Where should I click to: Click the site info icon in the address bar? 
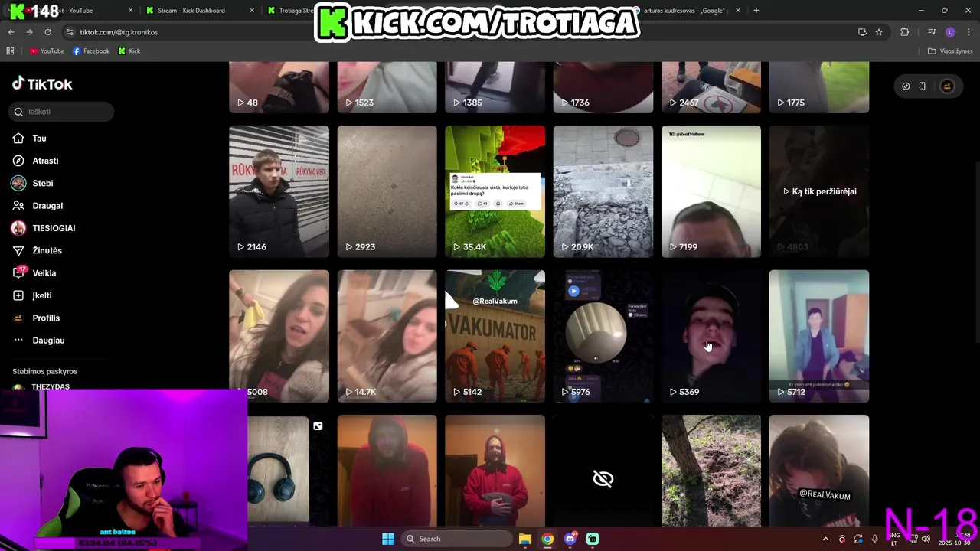click(70, 32)
